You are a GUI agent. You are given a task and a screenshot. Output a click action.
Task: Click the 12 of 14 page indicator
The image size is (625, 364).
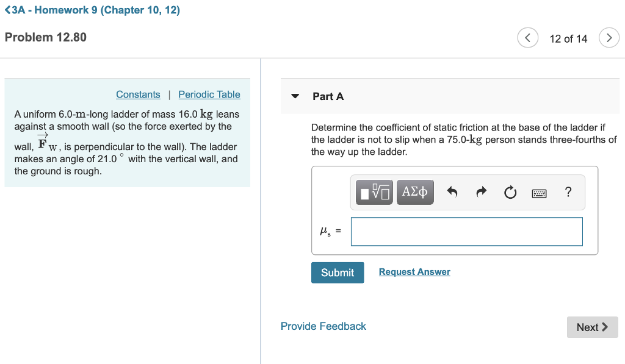568,38
